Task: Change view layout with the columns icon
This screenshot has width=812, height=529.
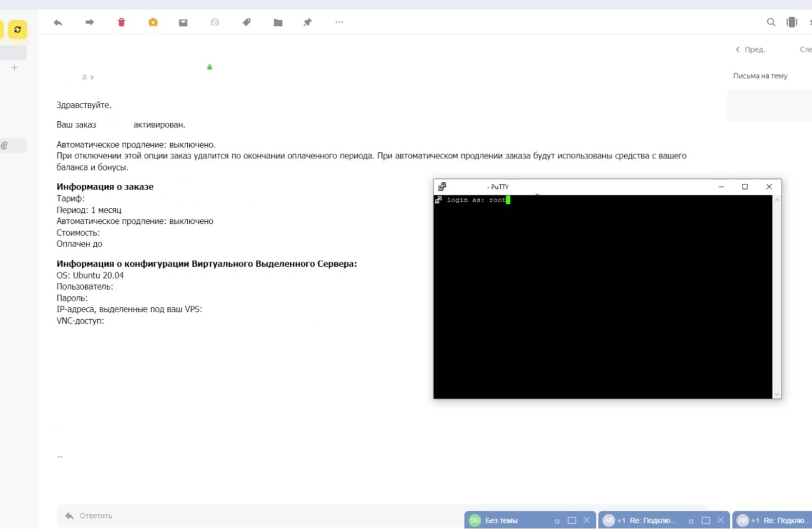Action: (x=792, y=22)
